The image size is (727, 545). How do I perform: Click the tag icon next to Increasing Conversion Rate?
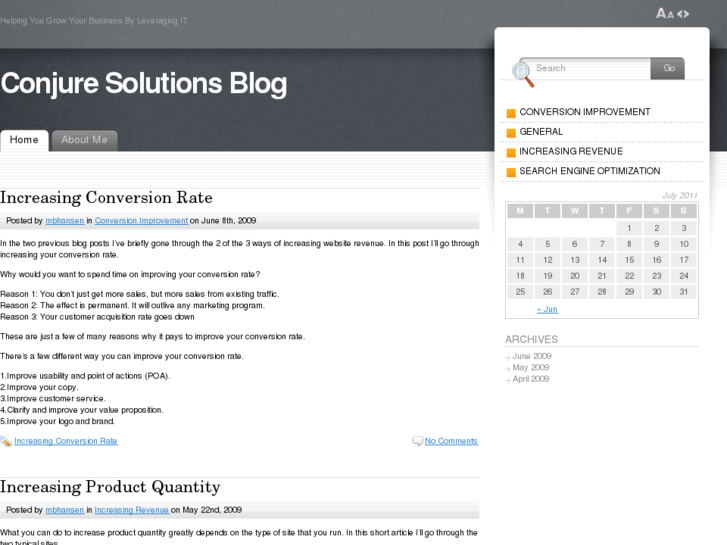[x=6, y=442]
